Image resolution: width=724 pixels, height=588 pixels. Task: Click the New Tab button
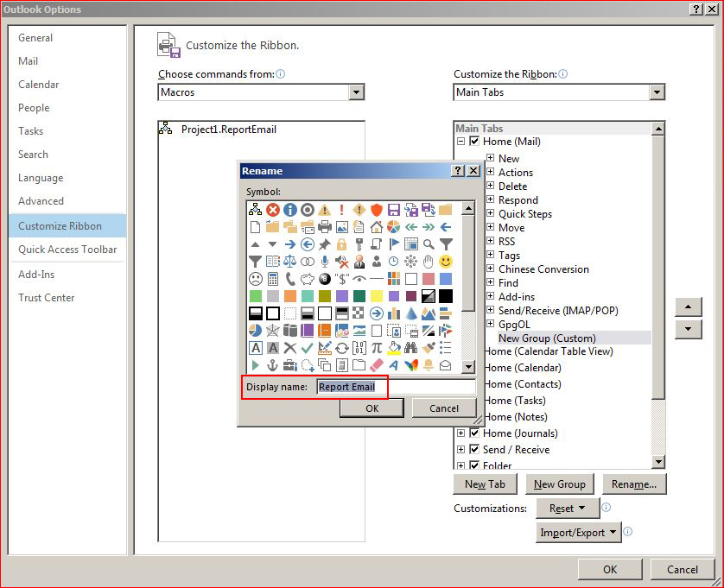(x=485, y=484)
